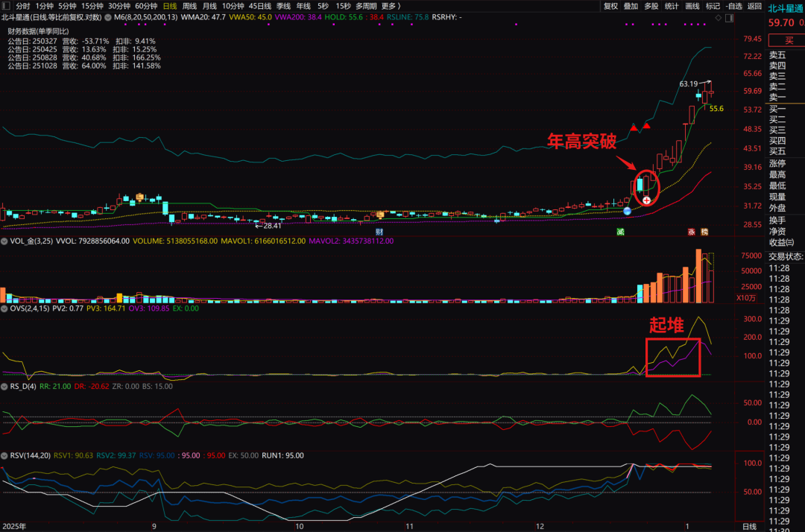This screenshot has height=532, width=805.
Task: Click the 北斗星通 stock name in right panel
Action: 786,9
